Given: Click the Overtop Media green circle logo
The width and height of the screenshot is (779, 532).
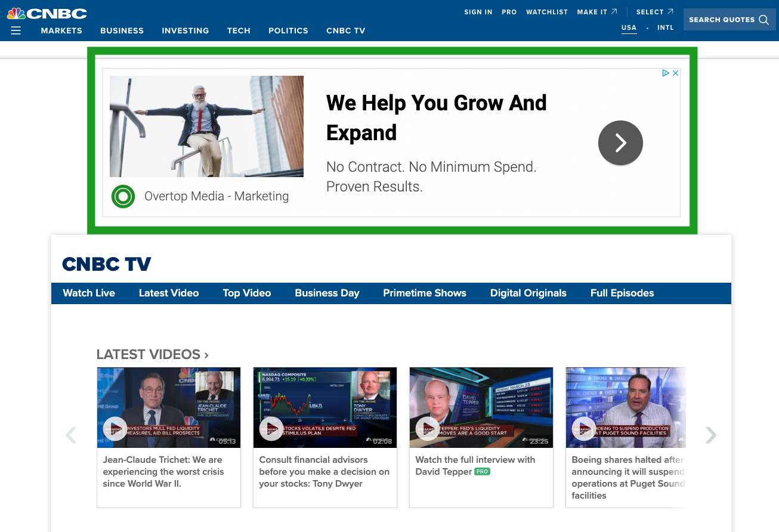Looking at the screenshot, I should (123, 196).
